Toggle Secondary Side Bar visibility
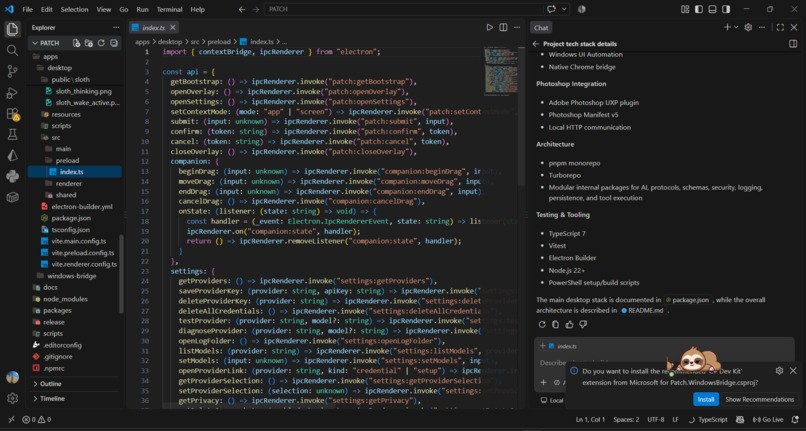 726,9
